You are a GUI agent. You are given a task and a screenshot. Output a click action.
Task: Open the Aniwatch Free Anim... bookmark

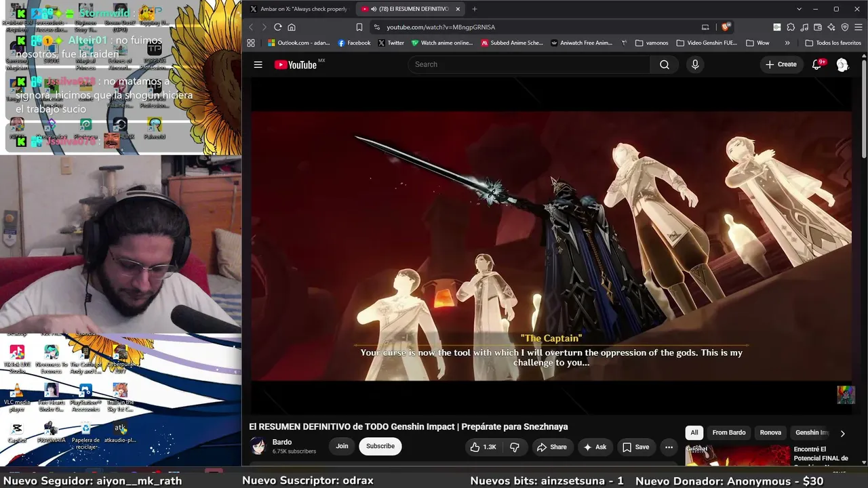pos(582,43)
